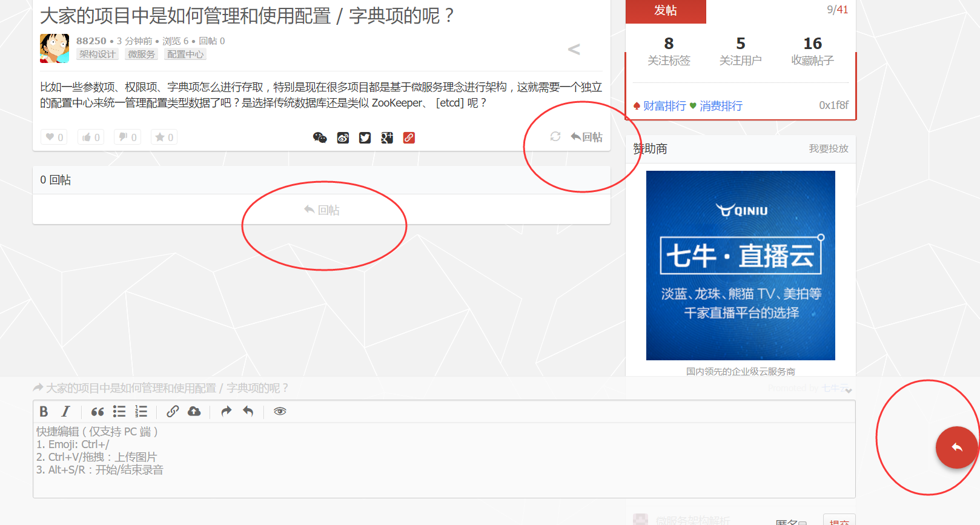The height and width of the screenshot is (525, 980).
Task: Open the Qiniu 七牛直播云 ad banner
Action: click(x=741, y=265)
